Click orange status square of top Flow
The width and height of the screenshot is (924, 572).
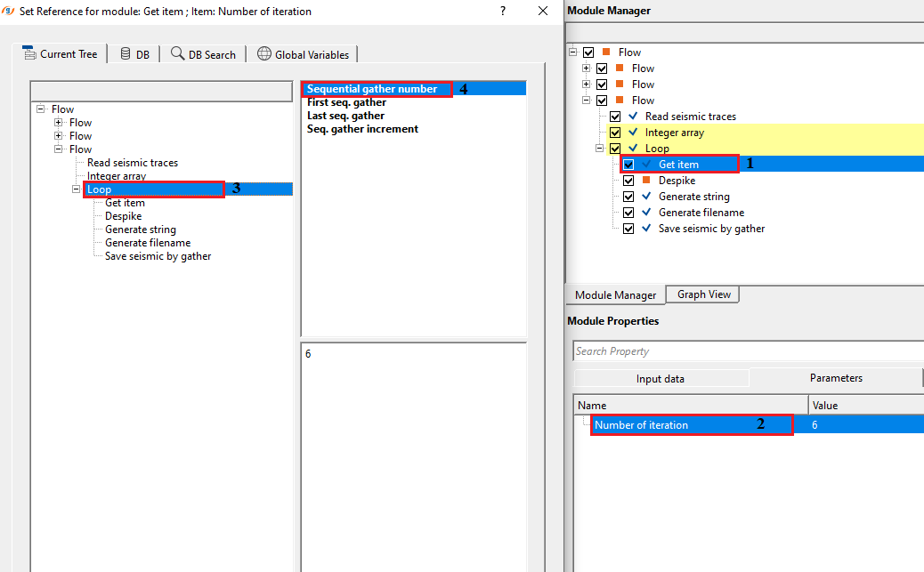[606, 52]
